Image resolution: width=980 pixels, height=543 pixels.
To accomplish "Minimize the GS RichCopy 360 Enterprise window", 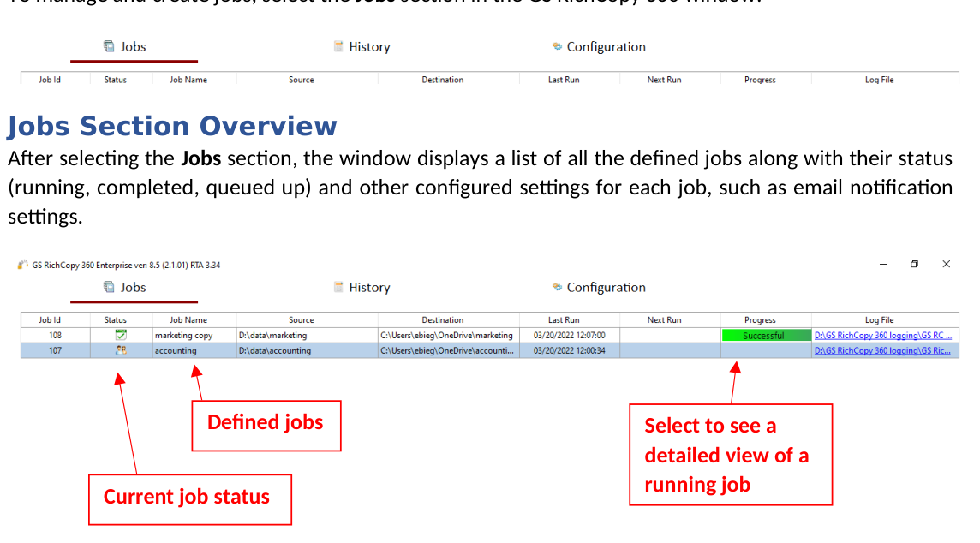I will (x=883, y=265).
